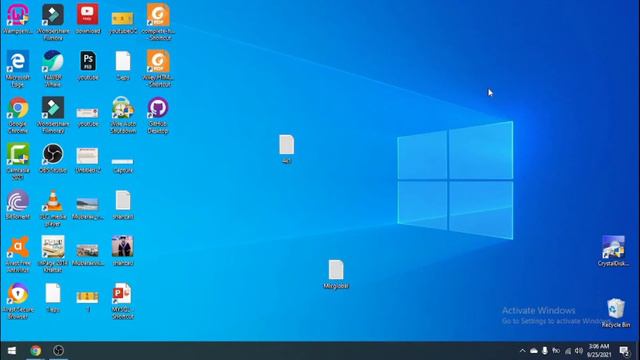Select the blank file above the Mrcglobal file

click(287, 149)
